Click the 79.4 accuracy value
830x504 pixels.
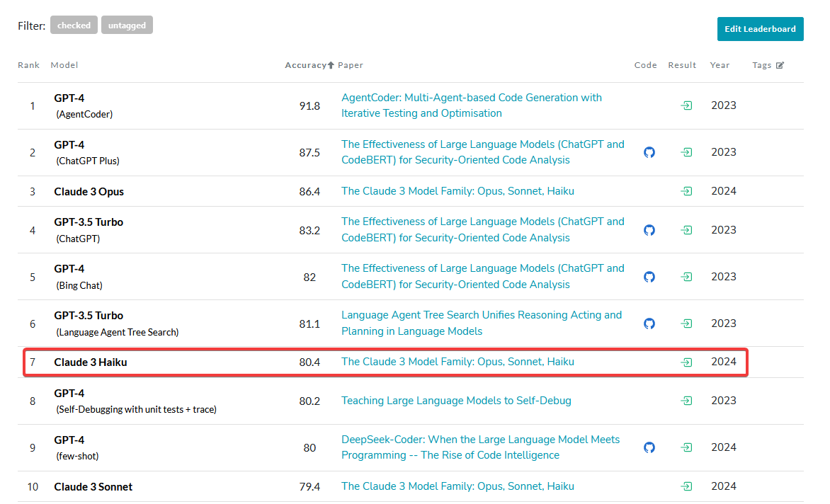[x=309, y=486]
